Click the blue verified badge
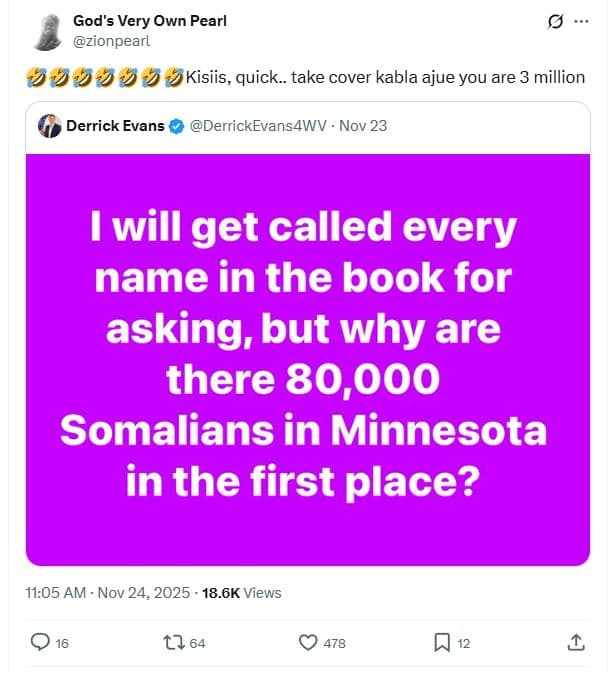The height and width of the screenshot is (673, 612). tap(176, 127)
